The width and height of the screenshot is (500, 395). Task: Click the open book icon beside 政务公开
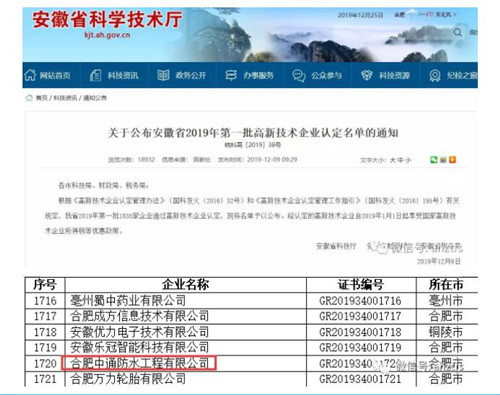(163, 75)
